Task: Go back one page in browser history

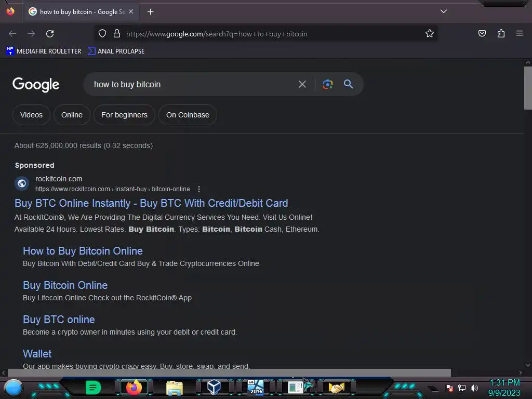Action: (12, 34)
